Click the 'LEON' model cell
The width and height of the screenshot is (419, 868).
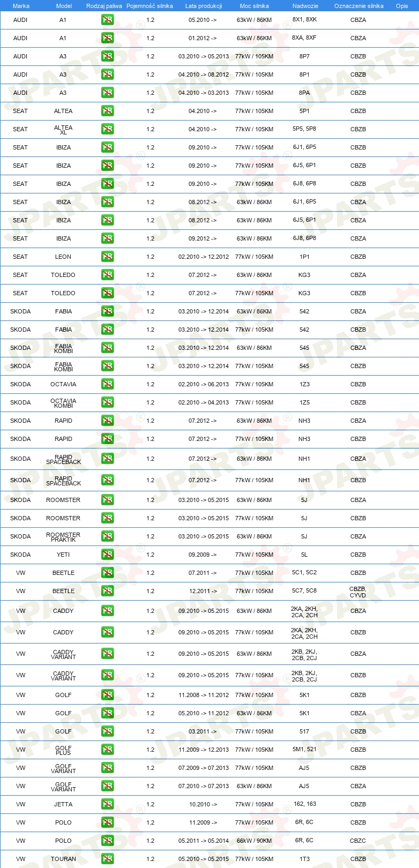pyautogui.click(x=63, y=257)
